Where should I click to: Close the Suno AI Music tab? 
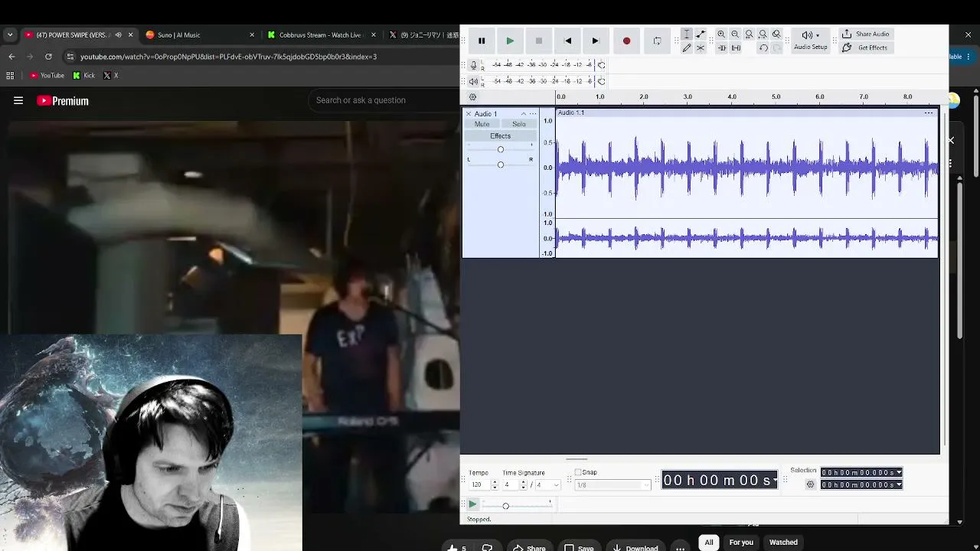tap(253, 34)
